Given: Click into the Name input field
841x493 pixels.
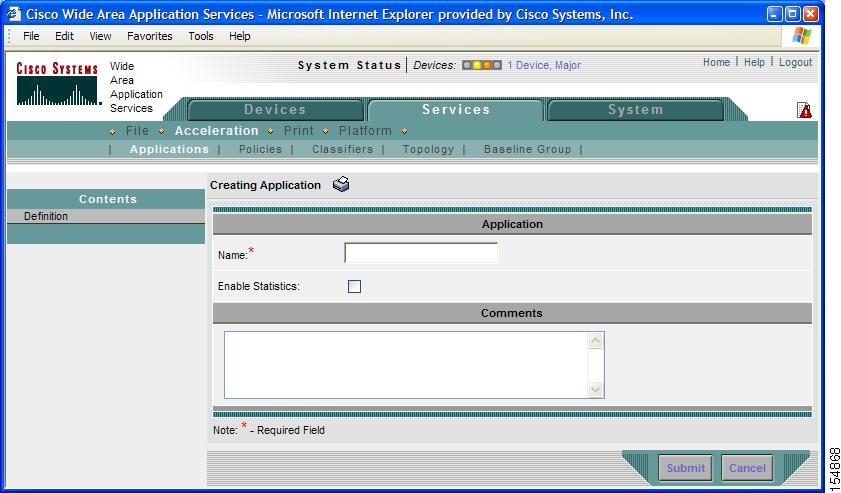Looking at the screenshot, I should pos(421,253).
